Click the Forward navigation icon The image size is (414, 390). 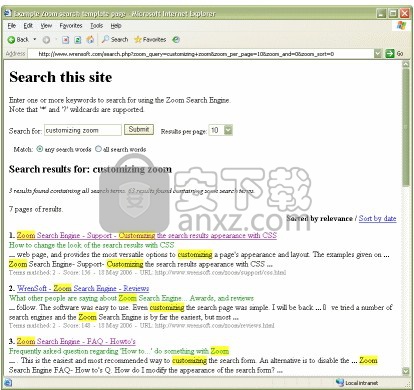pyautogui.click(x=46, y=40)
